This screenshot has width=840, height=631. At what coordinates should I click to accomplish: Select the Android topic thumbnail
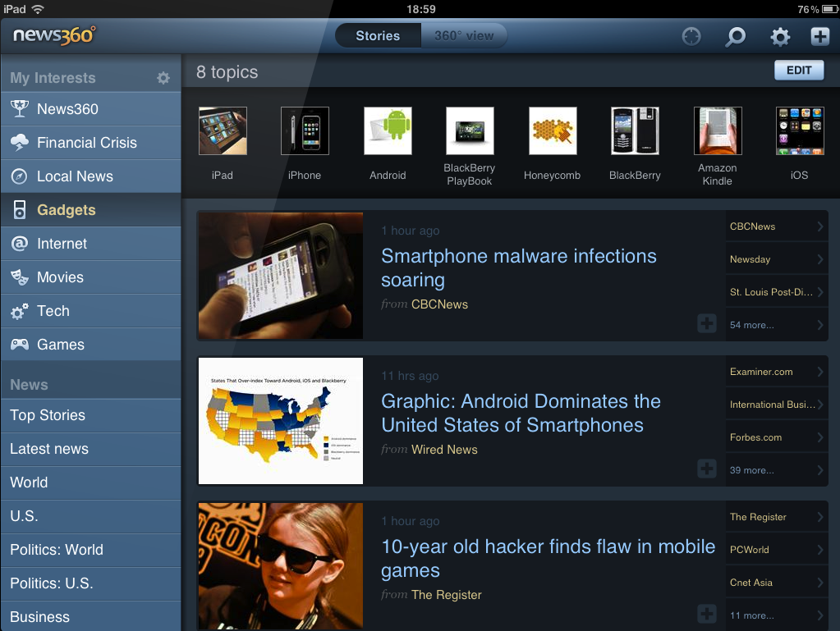pos(388,130)
